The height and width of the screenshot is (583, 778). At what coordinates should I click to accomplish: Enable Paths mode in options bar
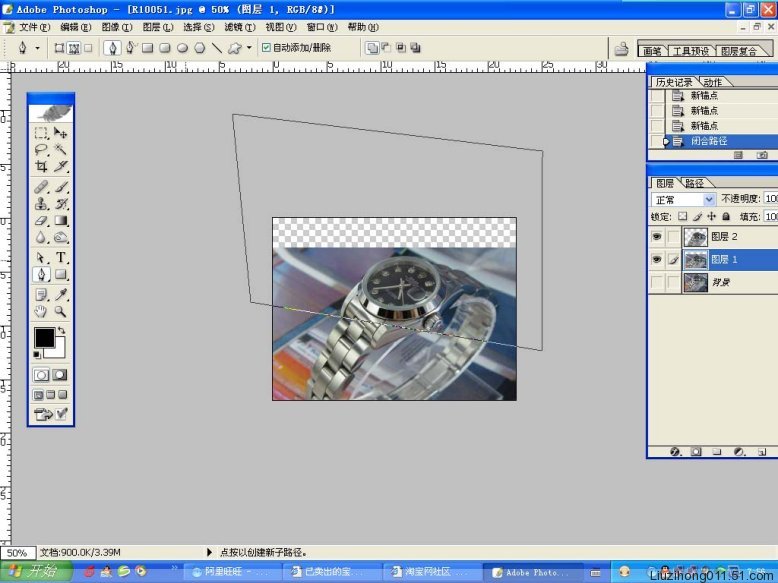tap(74, 48)
